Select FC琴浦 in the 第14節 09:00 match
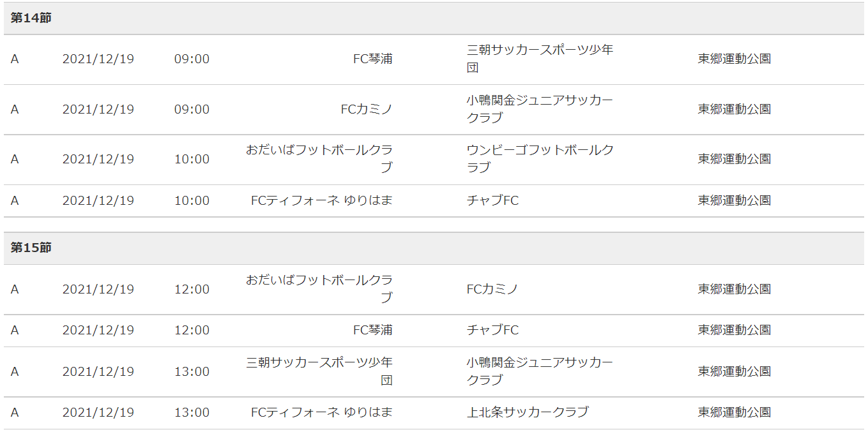Image resolution: width=868 pixels, height=432 pixels. coord(373,59)
